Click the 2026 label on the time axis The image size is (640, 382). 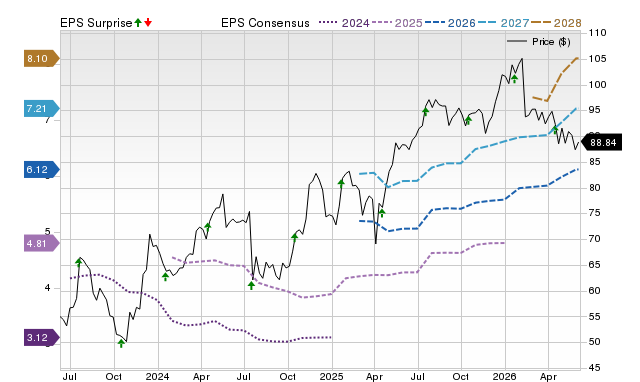pos(504,376)
